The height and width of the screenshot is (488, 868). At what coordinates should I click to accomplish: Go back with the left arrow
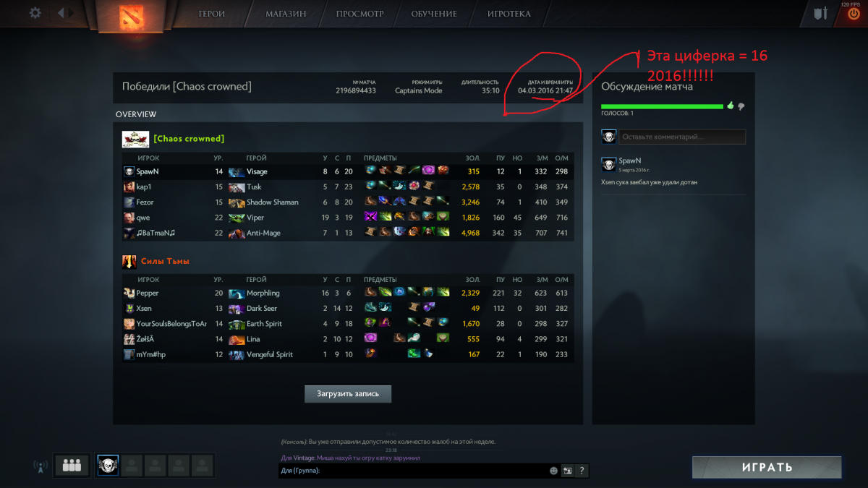coord(61,13)
